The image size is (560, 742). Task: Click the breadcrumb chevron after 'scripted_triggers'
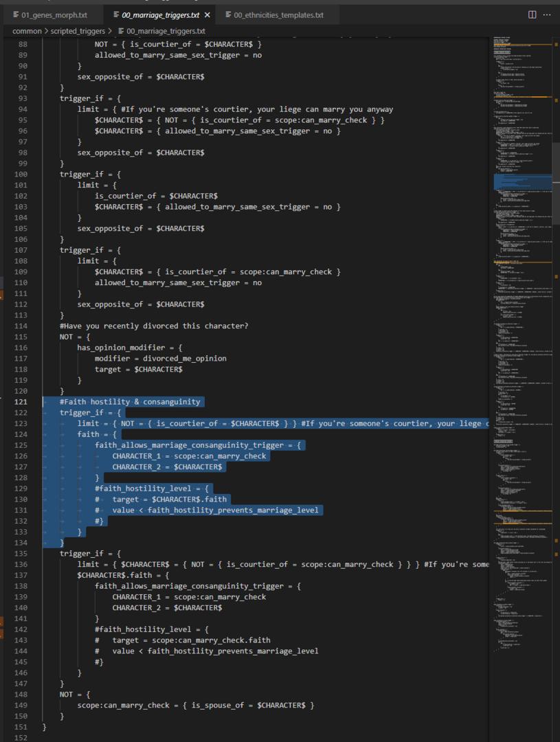pos(110,31)
